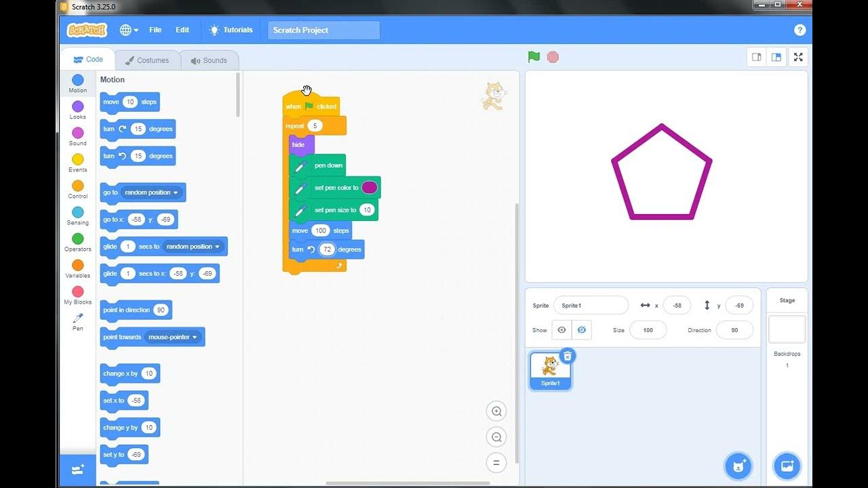Open the Tutorials menu item
The width and height of the screenshot is (868, 488).
(231, 30)
